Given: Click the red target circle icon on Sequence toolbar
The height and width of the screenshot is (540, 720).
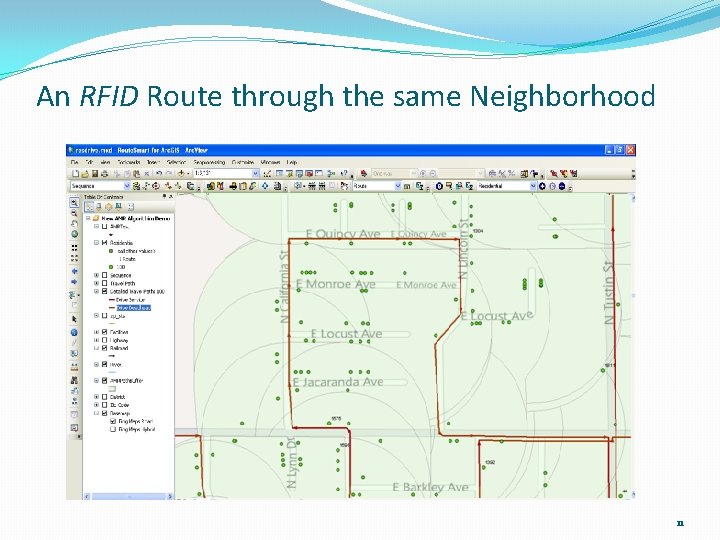Looking at the screenshot, I should pyautogui.click(x=156, y=186).
